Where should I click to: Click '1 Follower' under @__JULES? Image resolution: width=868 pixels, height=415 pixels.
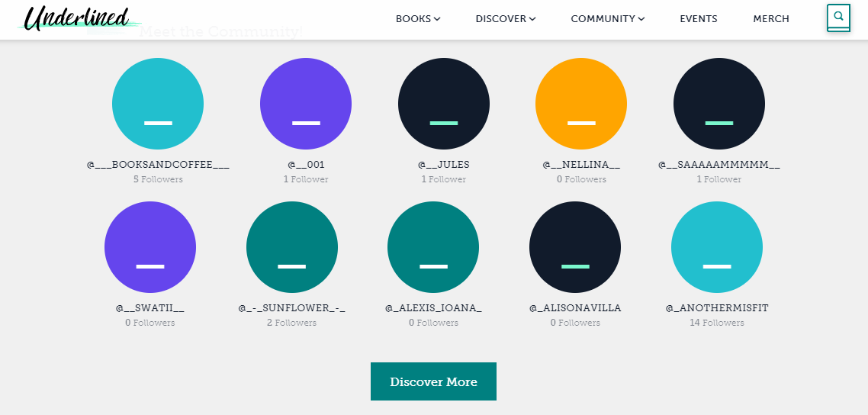[x=443, y=179]
